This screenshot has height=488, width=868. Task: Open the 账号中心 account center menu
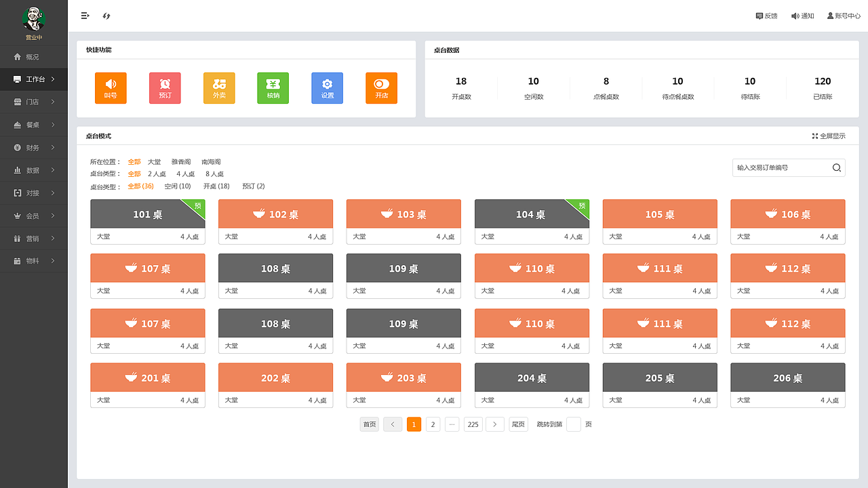[844, 16]
